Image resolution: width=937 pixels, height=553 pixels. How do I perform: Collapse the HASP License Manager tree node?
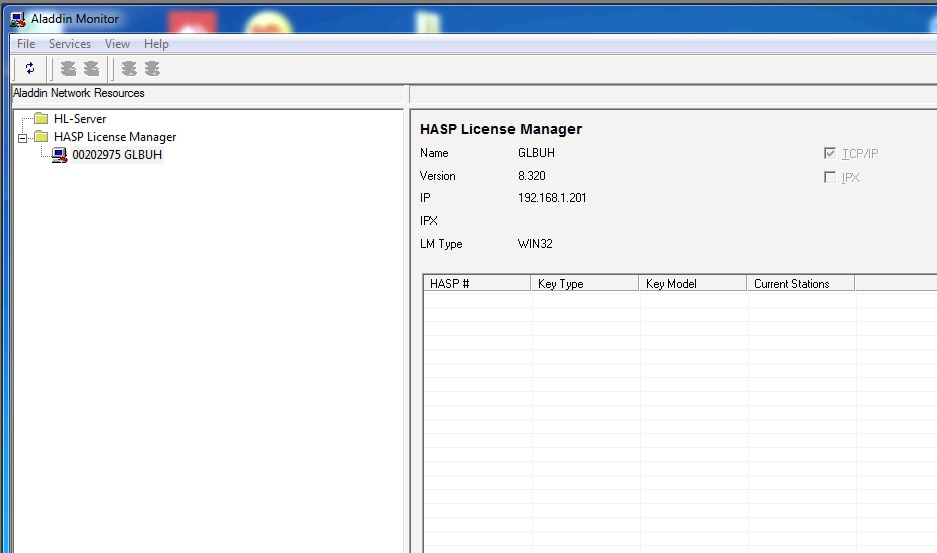tap(22, 138)
